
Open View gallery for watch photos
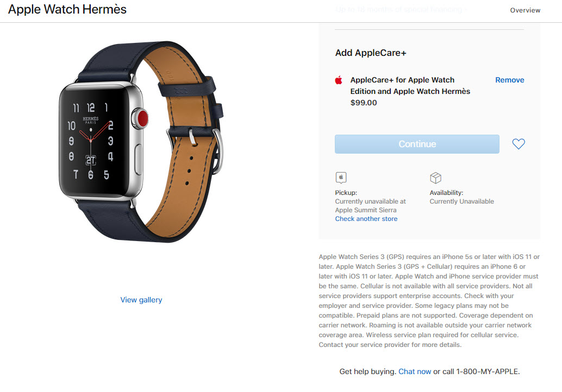coord(141,300)
